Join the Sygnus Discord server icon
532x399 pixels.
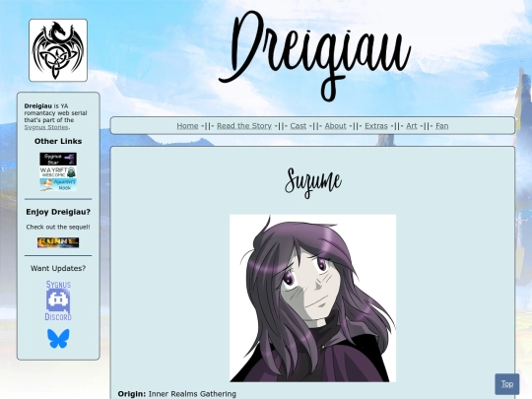click(x=58, y=300)
